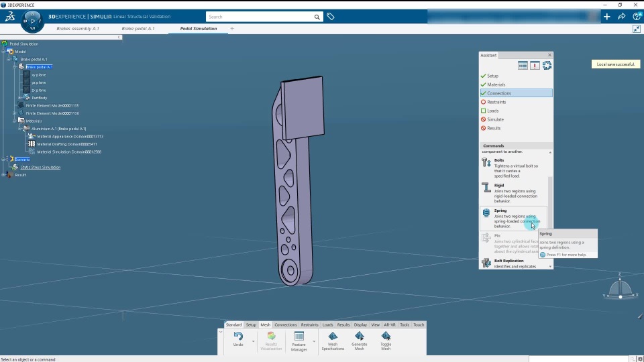
Task: Open the Loads toolbar tab
Action: coord(328,324)
